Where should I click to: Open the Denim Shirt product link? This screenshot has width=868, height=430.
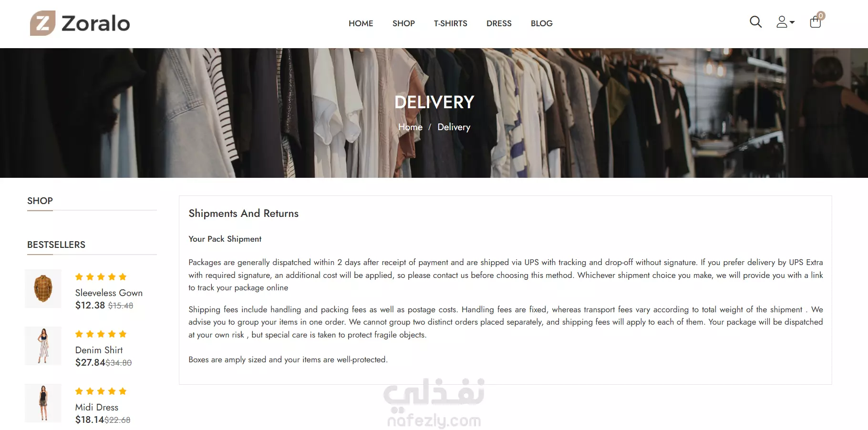click(x=99, y=350)
